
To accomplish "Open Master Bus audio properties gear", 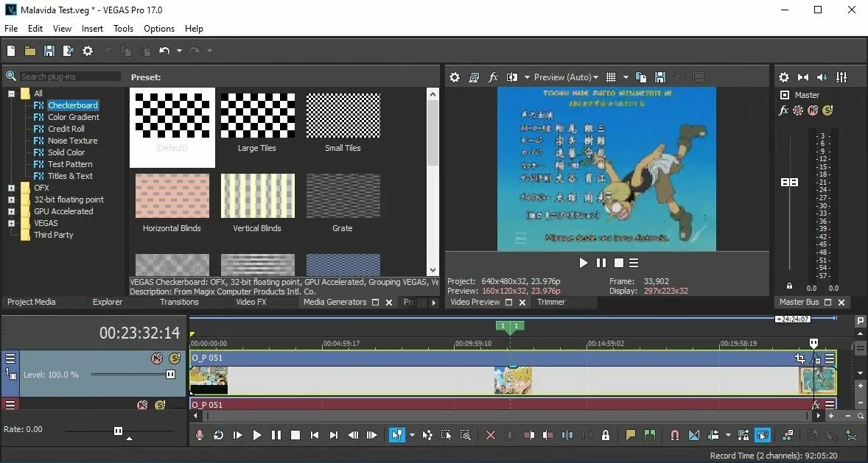I will pyautogui.click(x=784, y=77).
